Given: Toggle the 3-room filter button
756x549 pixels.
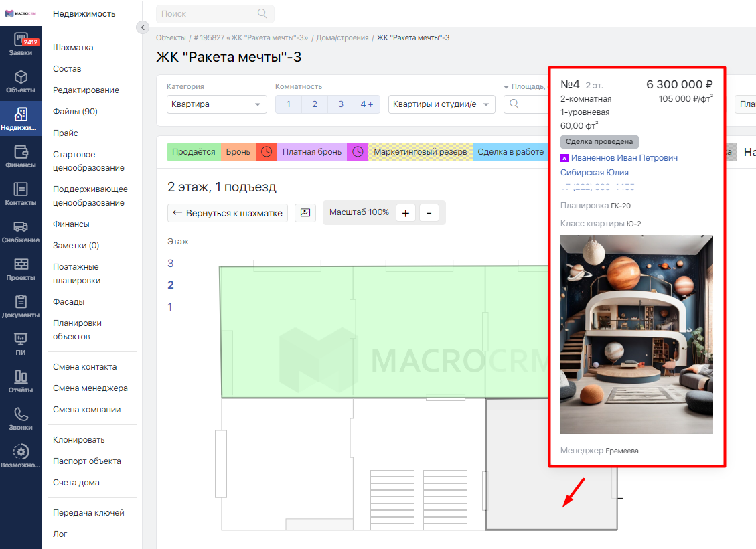Looking at the screenshot, I should [x=340, y=104].
